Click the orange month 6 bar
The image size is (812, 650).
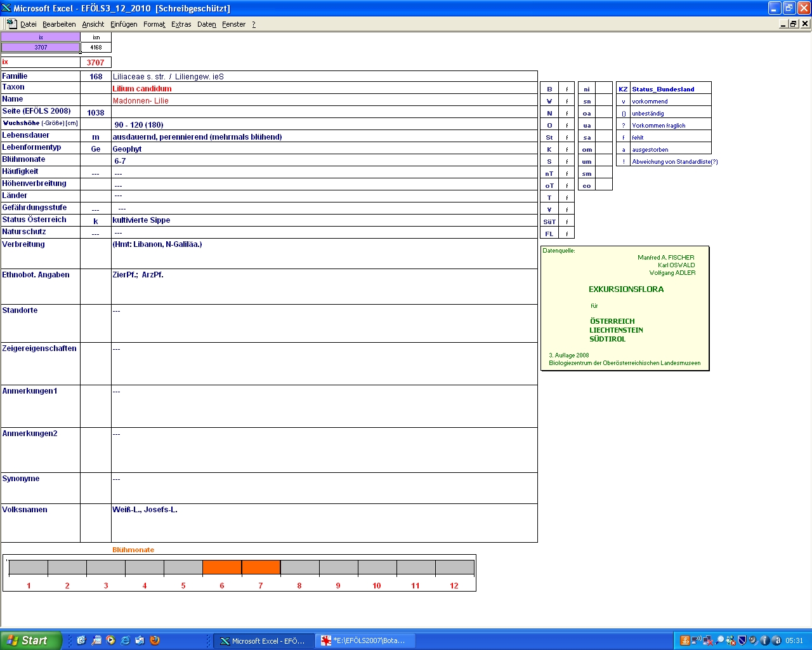click(222, 567)
